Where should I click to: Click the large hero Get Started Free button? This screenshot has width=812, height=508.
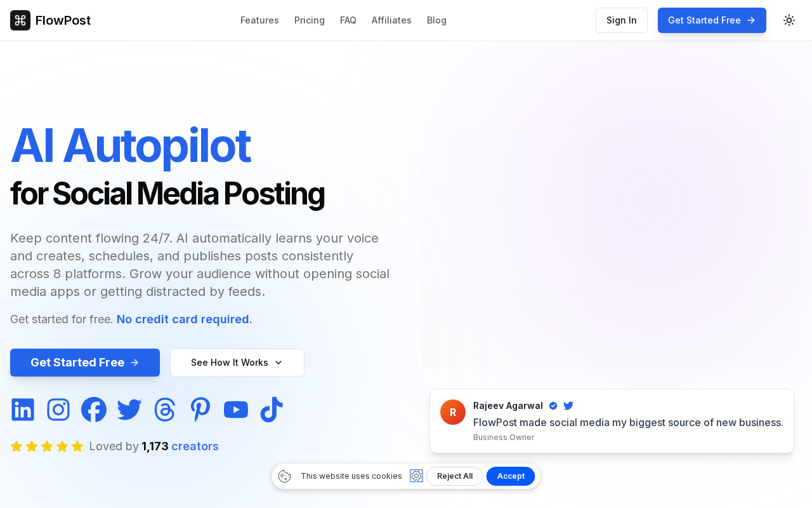[x=85, y=363]
